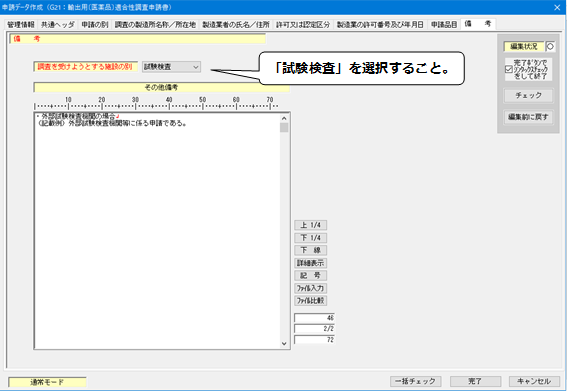This screenshot has height=392, width=567.
Task: Open the 製造業者の氏名/住所 tab
Action: tap(236, 24)
